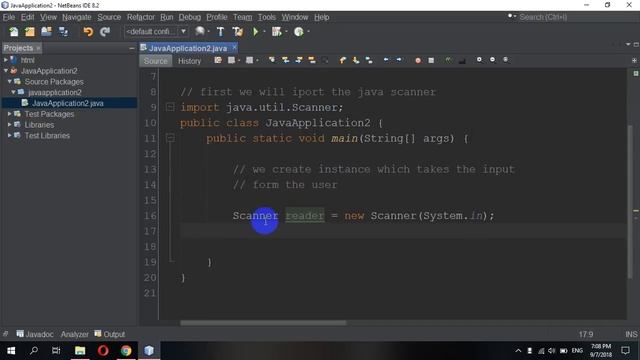Image resolution: width=640 pixels, height=360 pixels.
Task: Expand the html project node
Action: point(6,60)
